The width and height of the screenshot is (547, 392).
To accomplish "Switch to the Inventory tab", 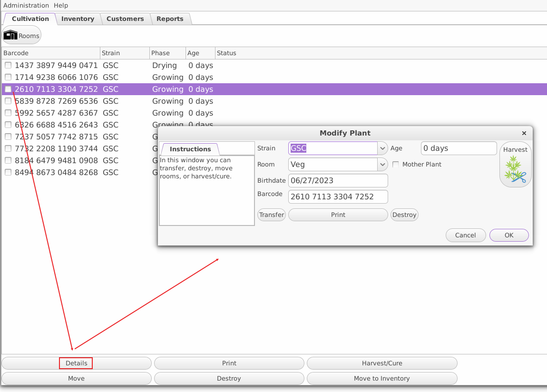I will pyautogui.click(x=78, y=19).
